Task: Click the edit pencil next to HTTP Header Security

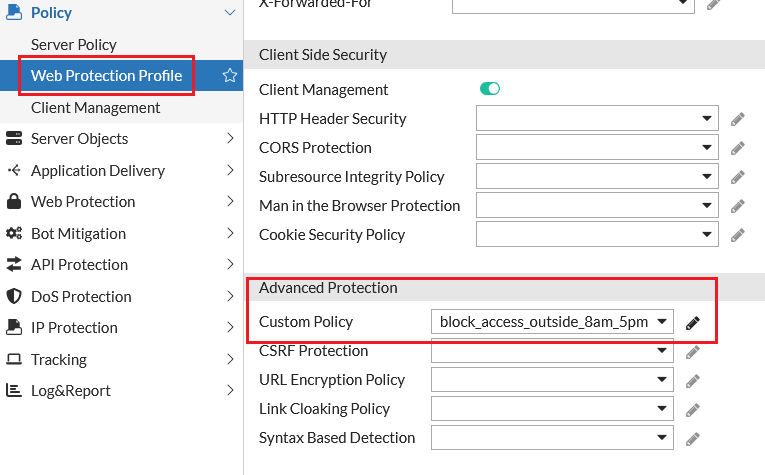Action: [738, 119]
